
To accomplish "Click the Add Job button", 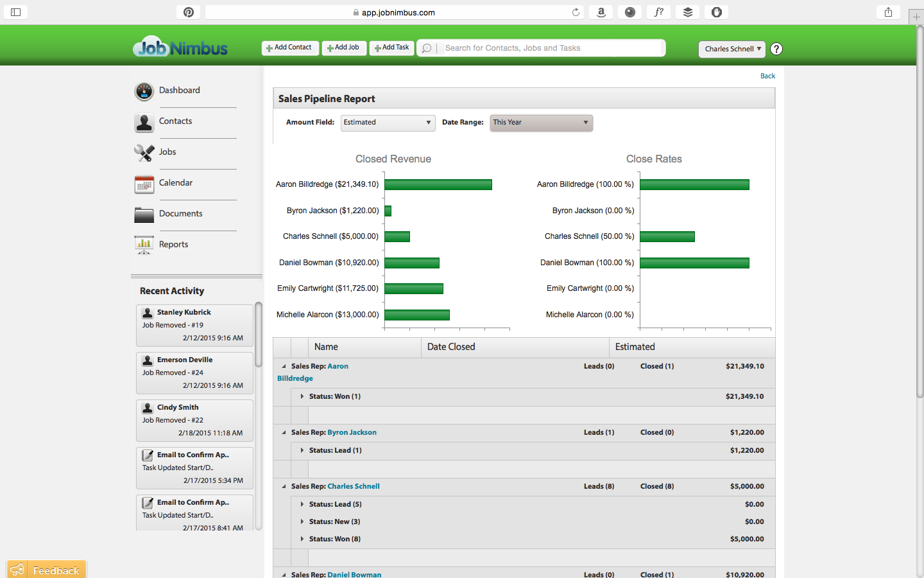I will tap(344, 48).
